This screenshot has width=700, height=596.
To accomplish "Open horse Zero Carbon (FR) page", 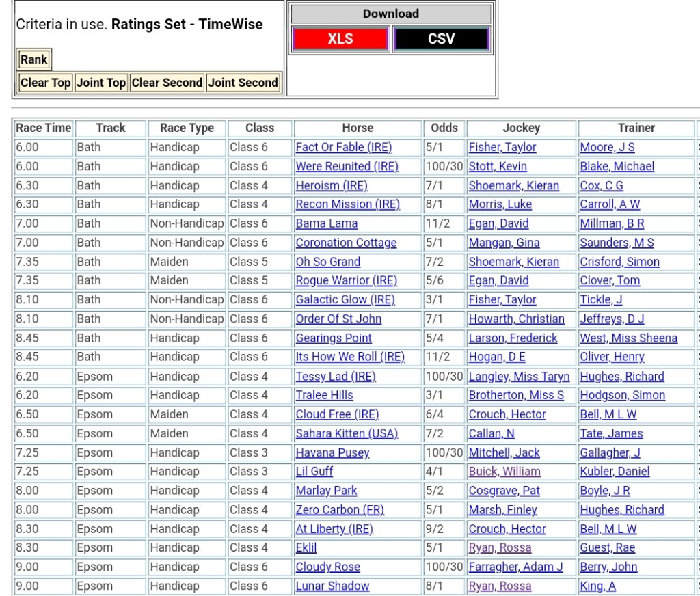I will tap(340, 510).
